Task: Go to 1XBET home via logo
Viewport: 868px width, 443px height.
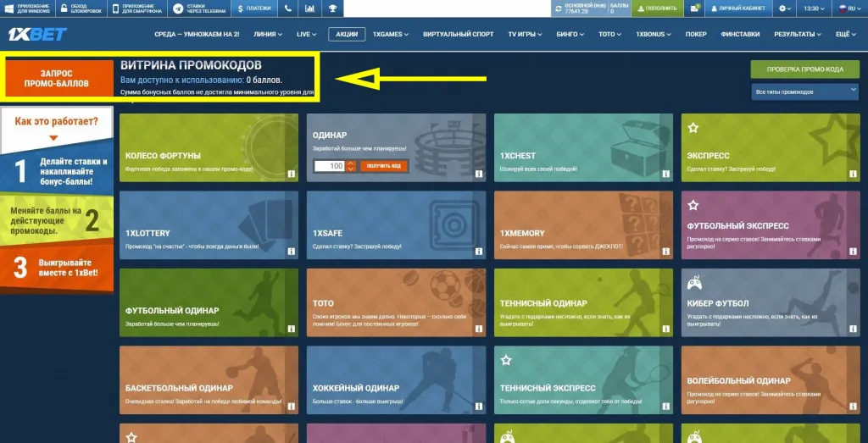Action: tap(37, 34)
